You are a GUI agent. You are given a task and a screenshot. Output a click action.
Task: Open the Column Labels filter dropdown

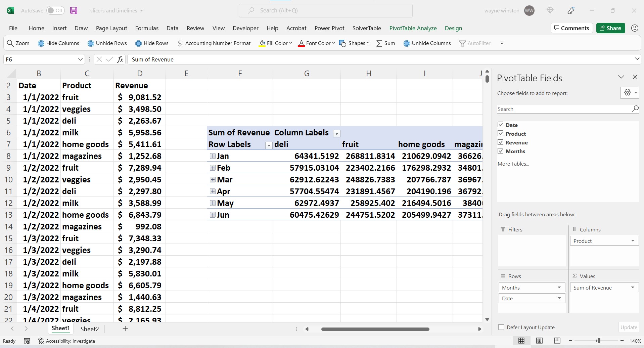click(336, 134)
